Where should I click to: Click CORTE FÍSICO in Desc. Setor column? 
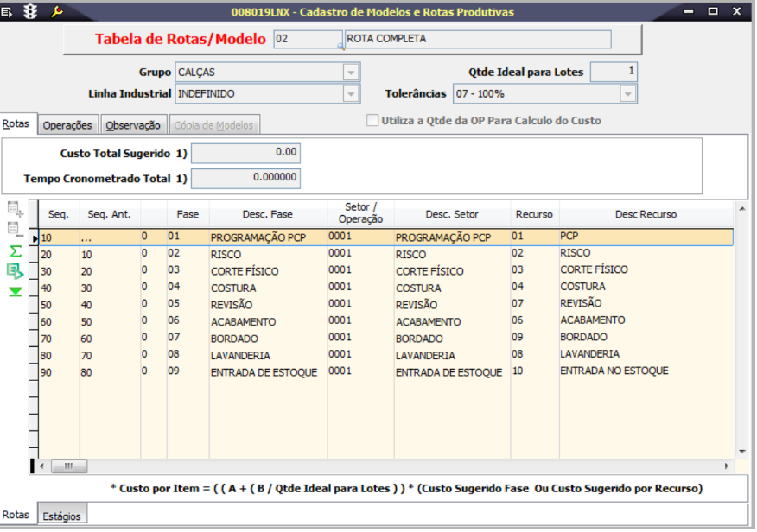(x=429, y=271)
